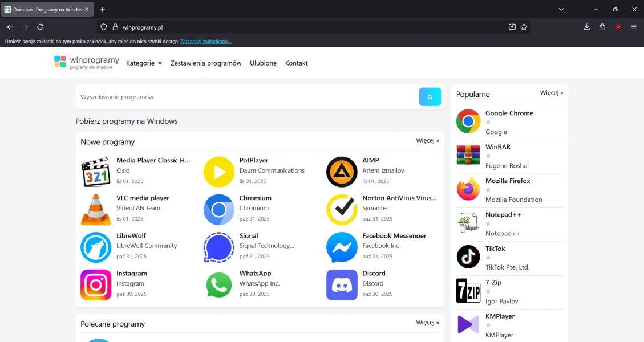Bookmark this page with the star icon
This screenshot has width=644, height=342.
click(524, 27)
